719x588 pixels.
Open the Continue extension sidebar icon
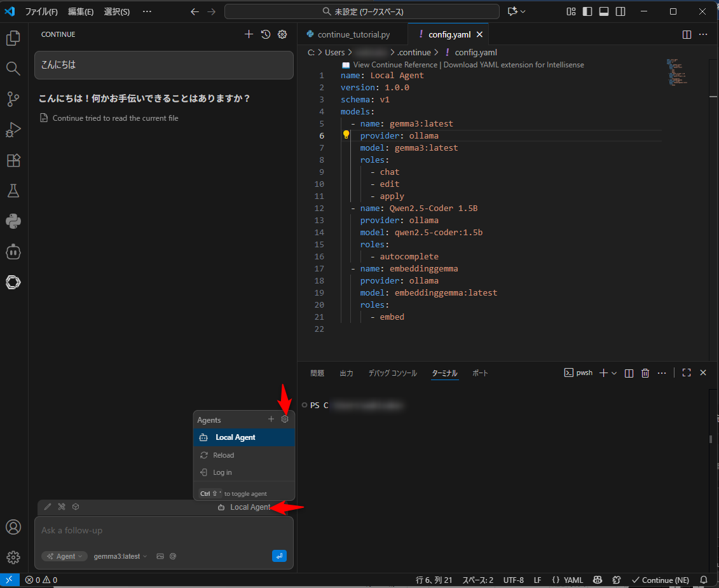click(x=13, y=282)
